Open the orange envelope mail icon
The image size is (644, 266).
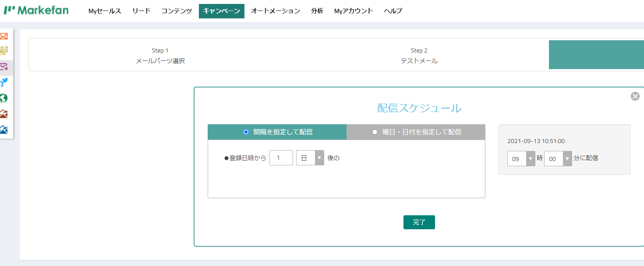pos(4,36)
